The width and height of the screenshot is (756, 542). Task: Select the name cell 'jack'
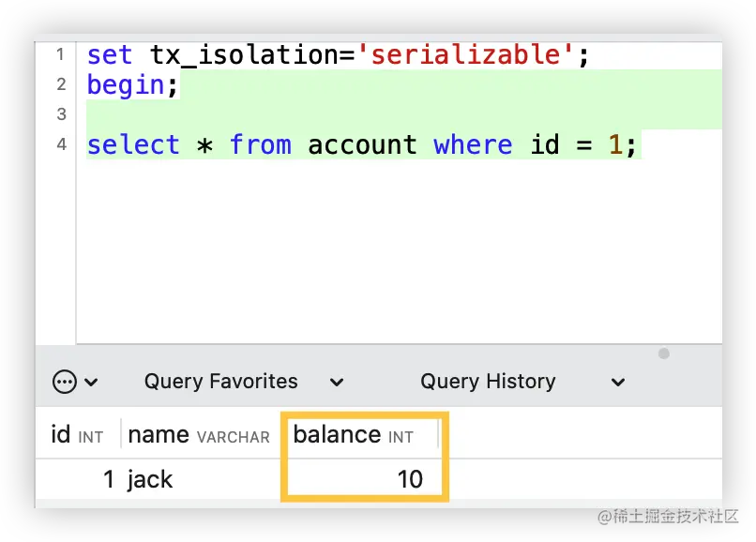click(149, 480)
